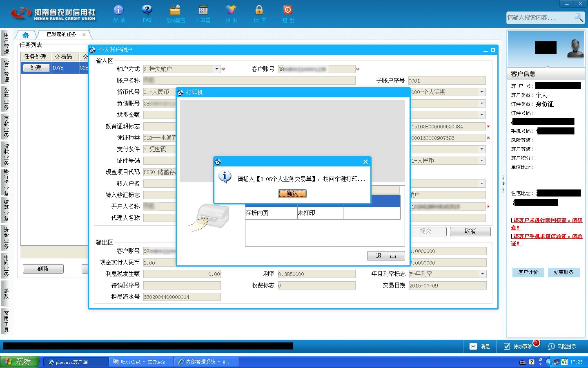Select the 已发起的任务 tab

[61, 35]
